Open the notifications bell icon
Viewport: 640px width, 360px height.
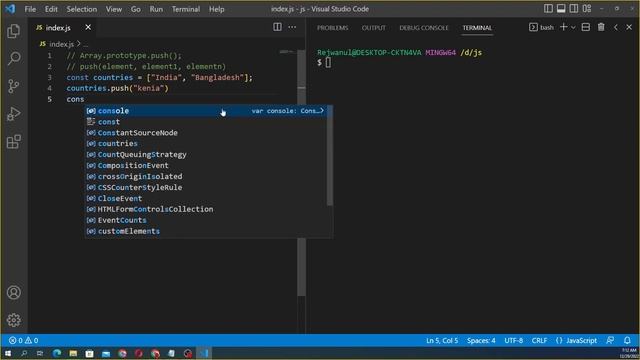(627, 340)
